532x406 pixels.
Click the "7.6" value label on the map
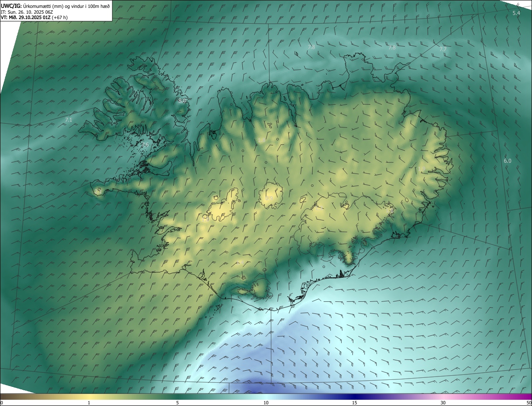coord(145,144)
